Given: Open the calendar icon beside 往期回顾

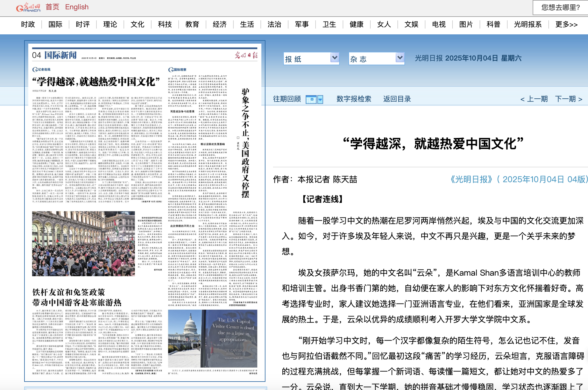Looking at the screenshot, I should pyautogui.click(x=311, y=100).
